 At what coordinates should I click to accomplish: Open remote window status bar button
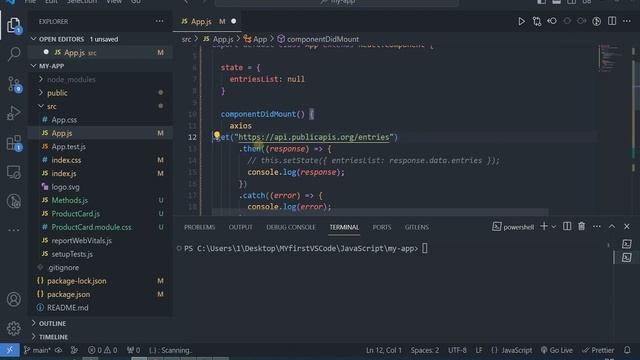9,350
